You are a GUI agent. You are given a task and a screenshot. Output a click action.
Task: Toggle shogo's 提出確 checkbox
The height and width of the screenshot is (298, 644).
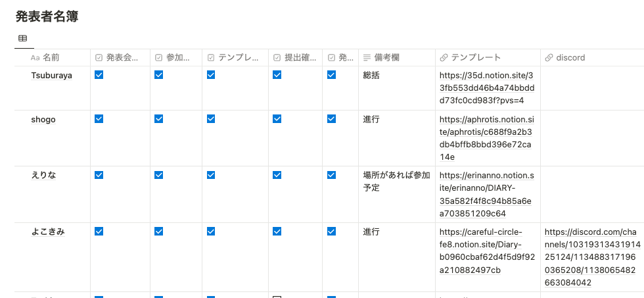(277, 119)
